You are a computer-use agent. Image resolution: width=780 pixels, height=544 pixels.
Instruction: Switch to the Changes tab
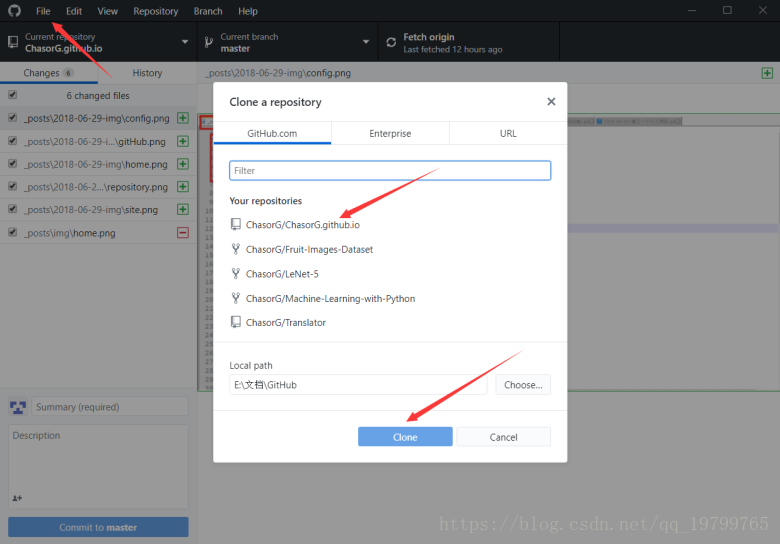[x=49, y=73]
